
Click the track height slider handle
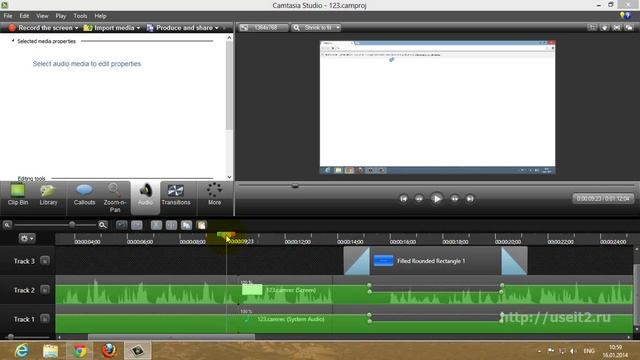(11, 337)
